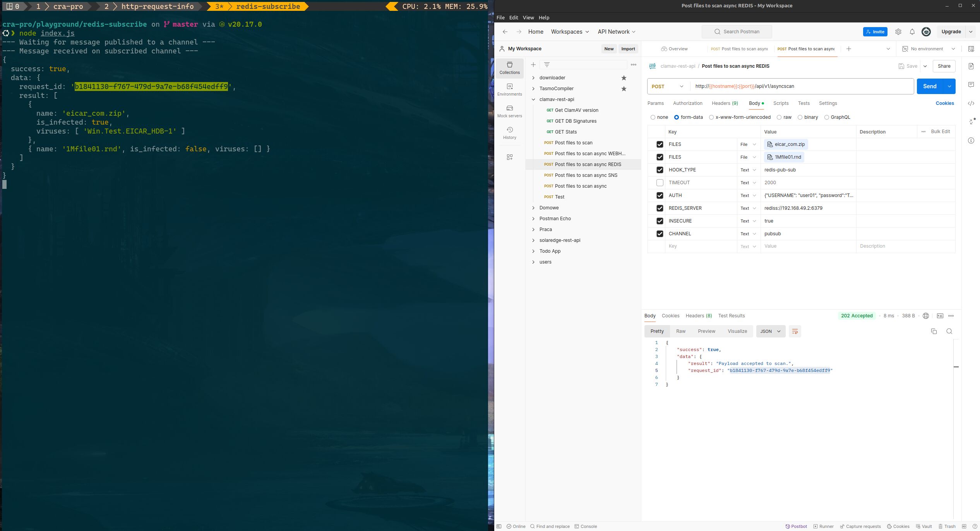Image resolution: width=980 pixels, height=531 pixels.
Task: Open the Workspaces dropdown
Action: (570, 32)
